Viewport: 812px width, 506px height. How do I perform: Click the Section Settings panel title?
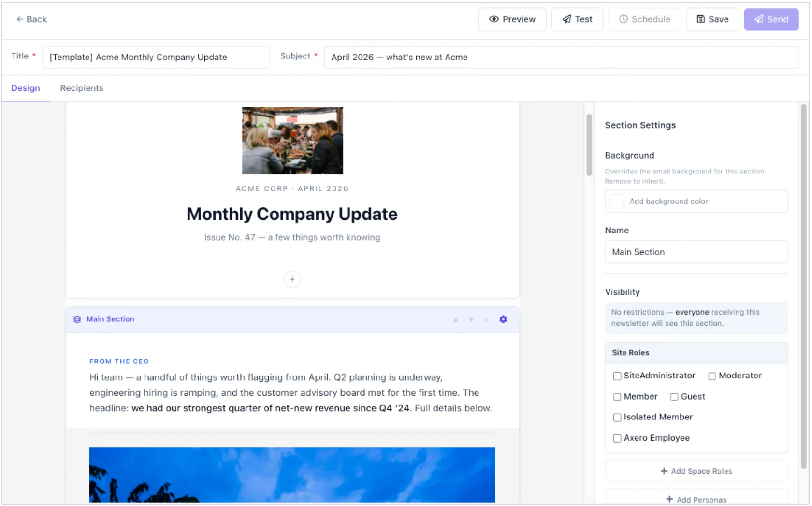point(640,125)
